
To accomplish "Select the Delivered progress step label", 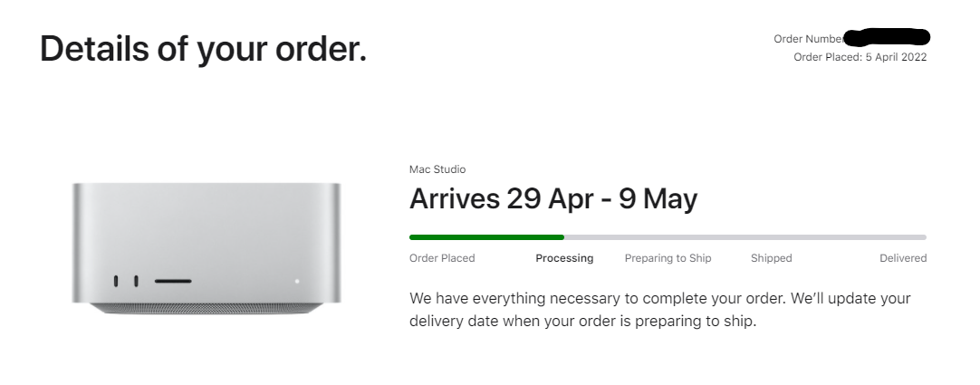I will tap(903, 258).
